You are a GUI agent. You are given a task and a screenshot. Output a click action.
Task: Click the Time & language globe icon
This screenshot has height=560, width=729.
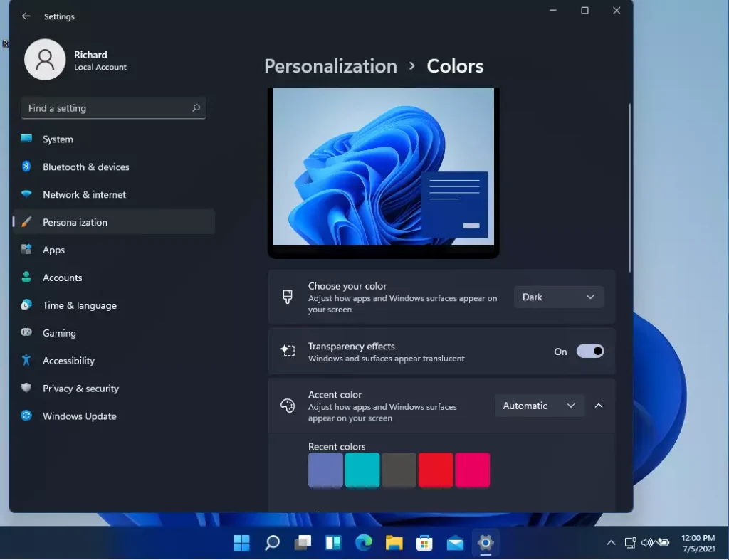coord(26,305)
